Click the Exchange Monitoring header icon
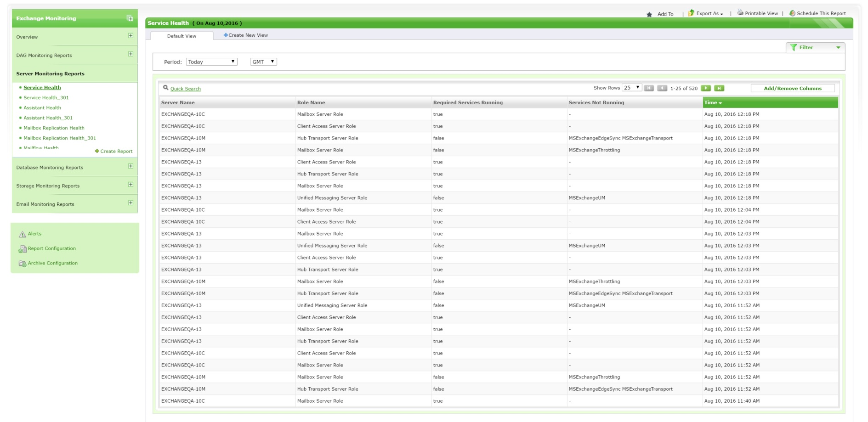Viewport: 868px width, 422px height. click(130, 18)
